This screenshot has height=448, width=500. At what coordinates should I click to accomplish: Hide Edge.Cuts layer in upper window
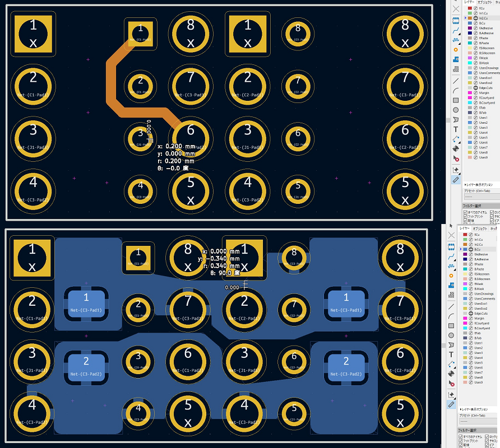tap(475, 87)
